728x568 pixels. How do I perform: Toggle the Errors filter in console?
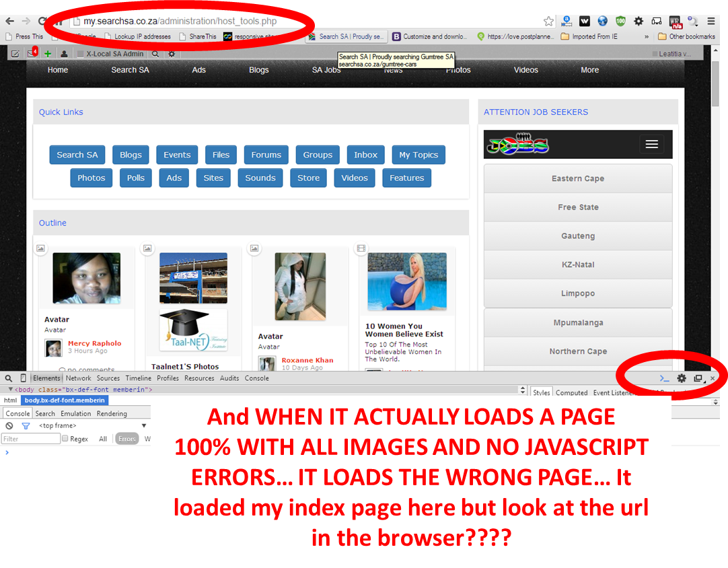tap(126, 439)
